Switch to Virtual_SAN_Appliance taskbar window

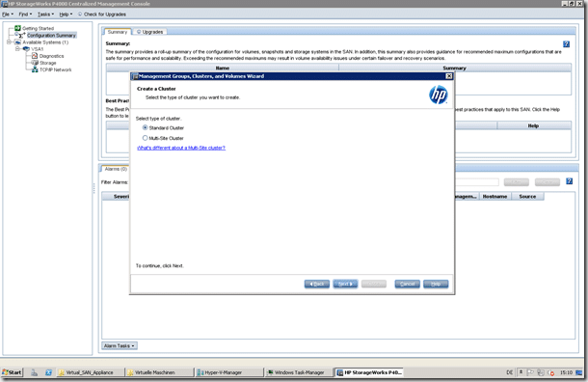point(90,372)
